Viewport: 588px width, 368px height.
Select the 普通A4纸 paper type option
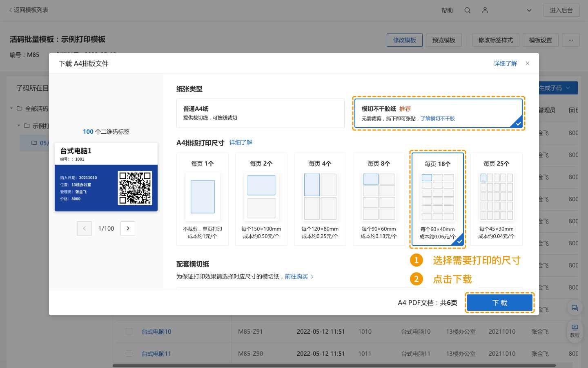coord(261,113)
